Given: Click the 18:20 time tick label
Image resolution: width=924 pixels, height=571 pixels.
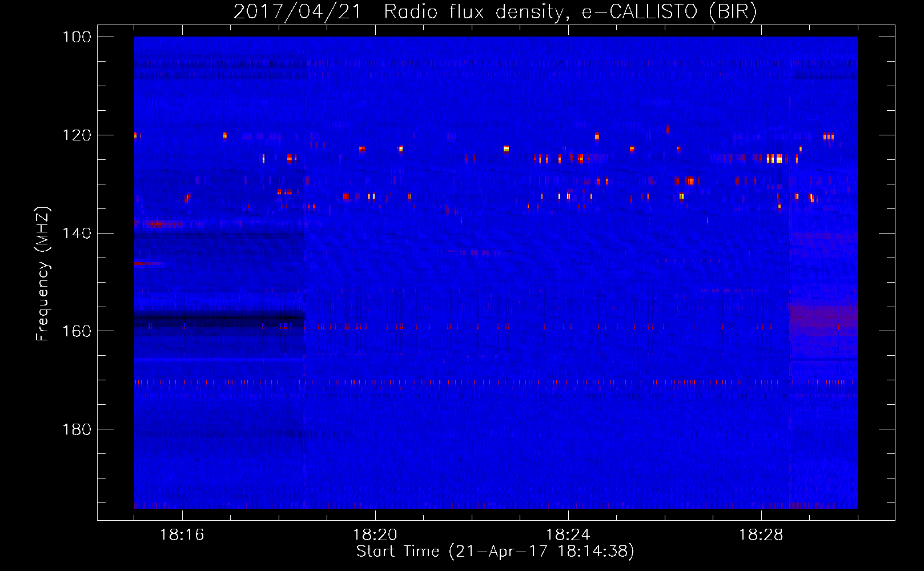Looking at the screenshot, I should click(375, 535).
